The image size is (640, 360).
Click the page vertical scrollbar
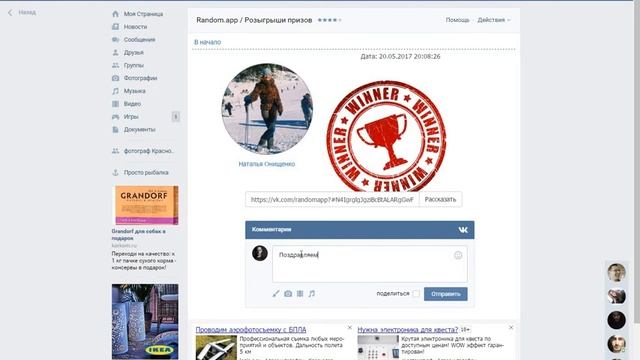click(x=636, y=163)
